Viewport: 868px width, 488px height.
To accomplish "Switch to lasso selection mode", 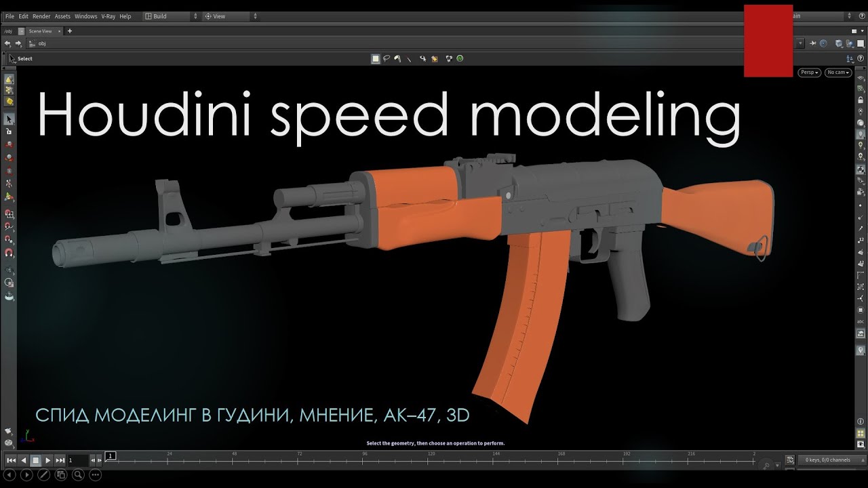I will pos(387,59).
